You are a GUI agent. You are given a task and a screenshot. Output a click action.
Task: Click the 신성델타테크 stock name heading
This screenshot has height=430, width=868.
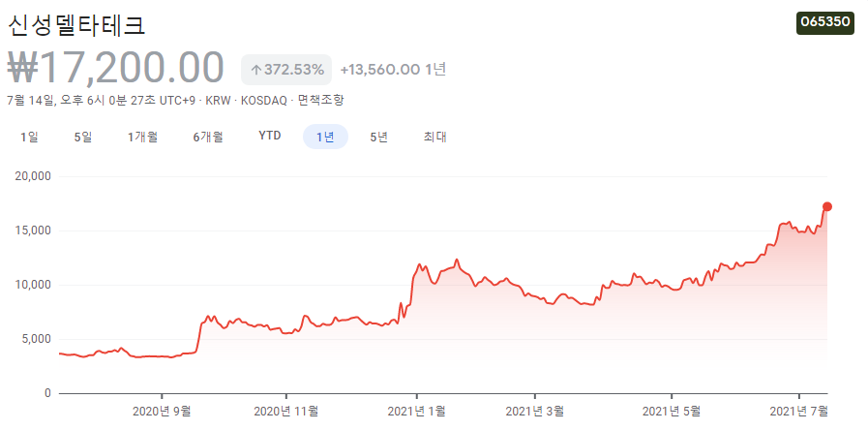(x=77, y=25)
